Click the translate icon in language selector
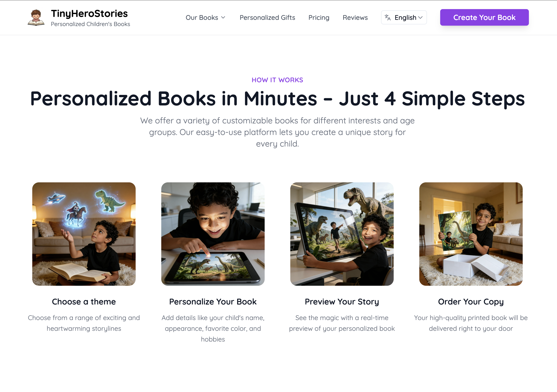 (388, 17)
